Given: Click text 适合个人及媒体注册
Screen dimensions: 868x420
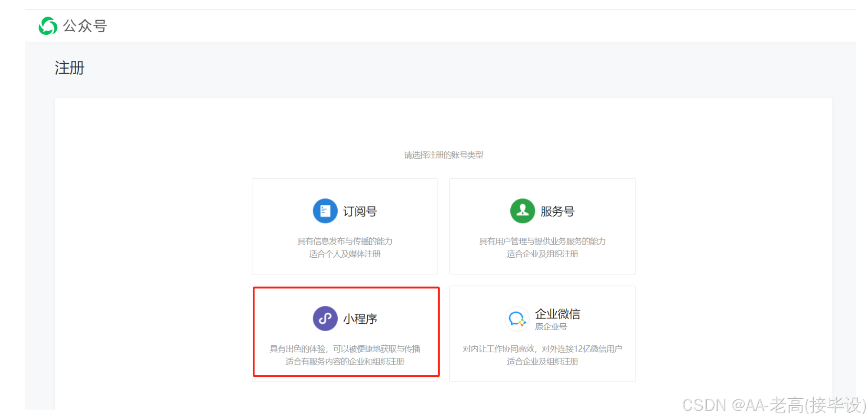Looking at the screenshot, I should pos(345,254).
